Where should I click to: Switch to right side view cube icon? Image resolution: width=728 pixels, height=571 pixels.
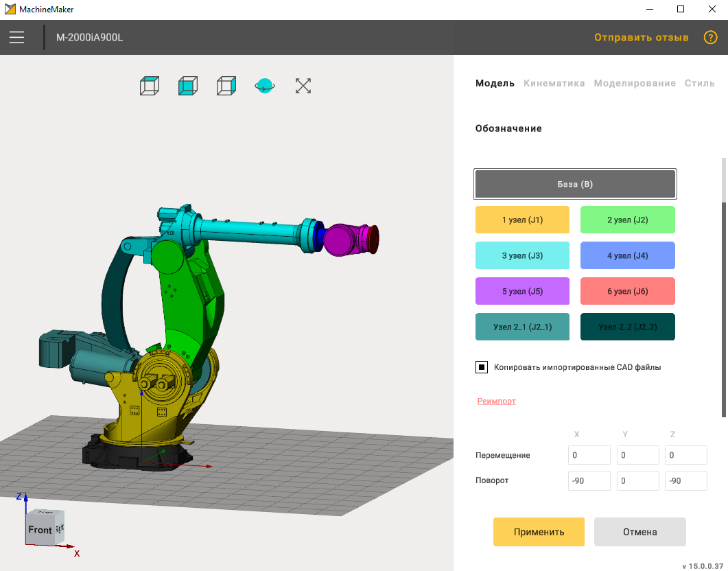[x=226, y=86]
